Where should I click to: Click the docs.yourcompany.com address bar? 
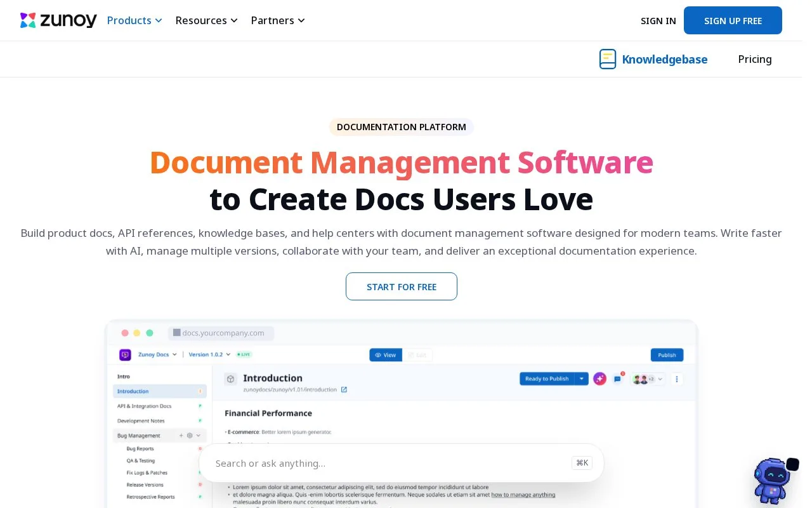point(221,333)
